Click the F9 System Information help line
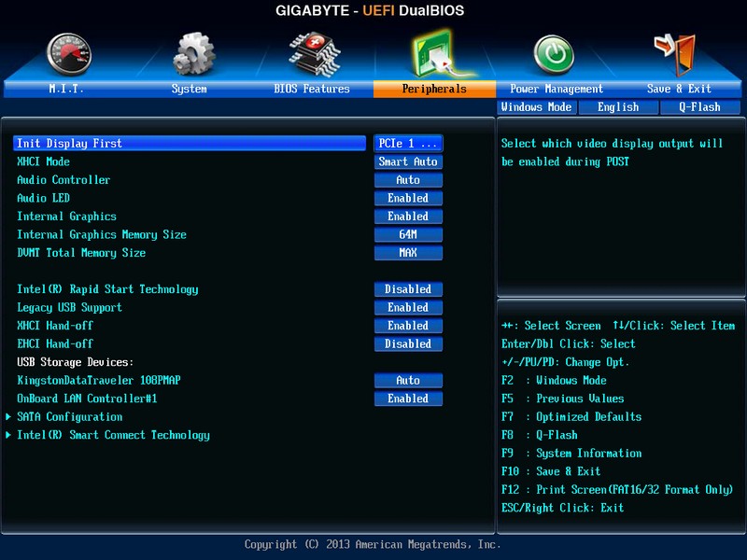Screen dimensions: 747x560 coord(571,454)
